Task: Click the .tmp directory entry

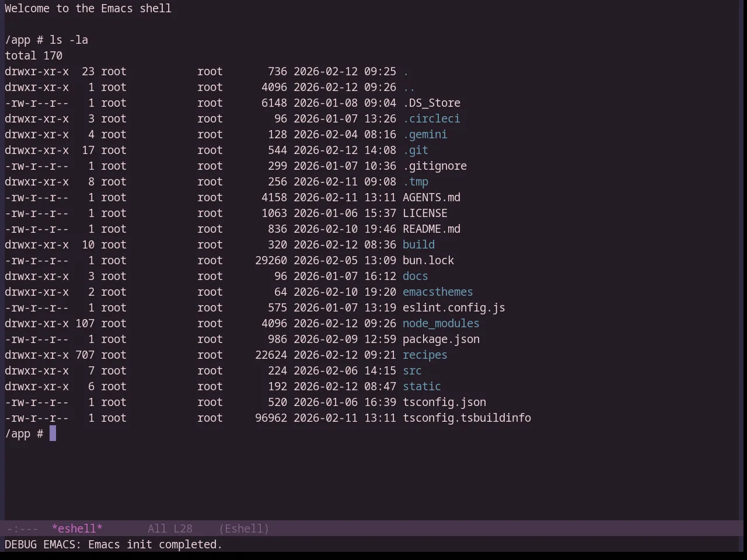Action: point(416,181)
